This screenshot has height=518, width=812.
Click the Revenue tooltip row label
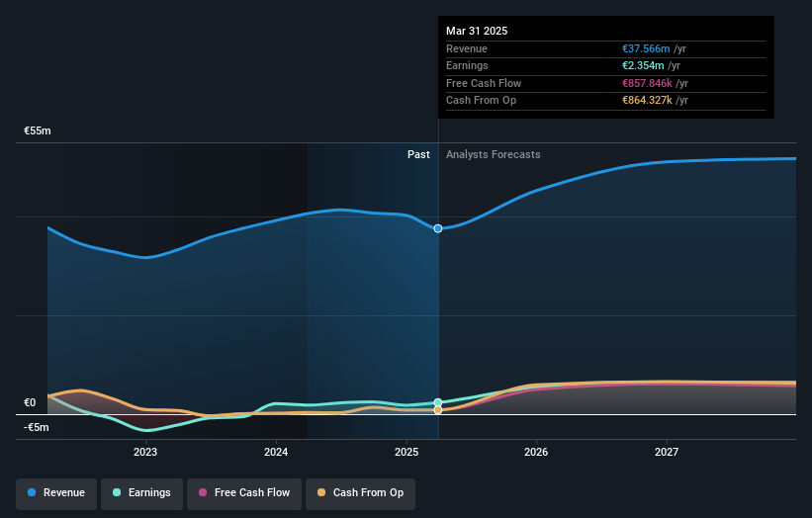467,48
